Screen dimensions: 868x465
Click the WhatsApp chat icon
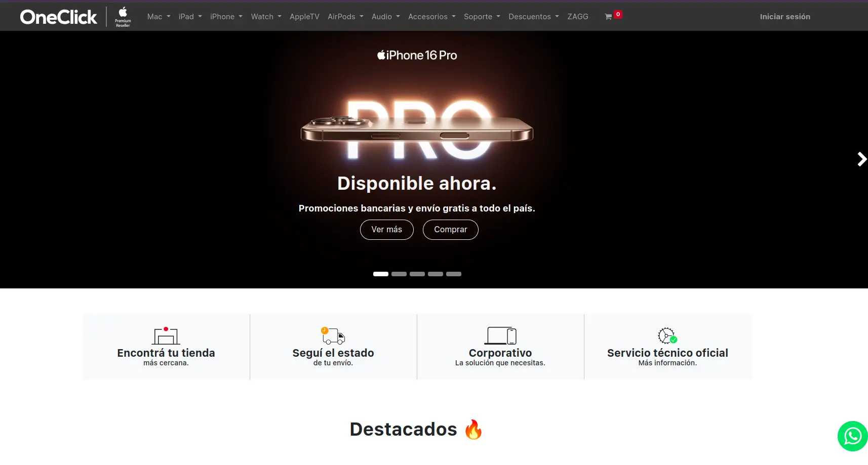tap(853, 436)
